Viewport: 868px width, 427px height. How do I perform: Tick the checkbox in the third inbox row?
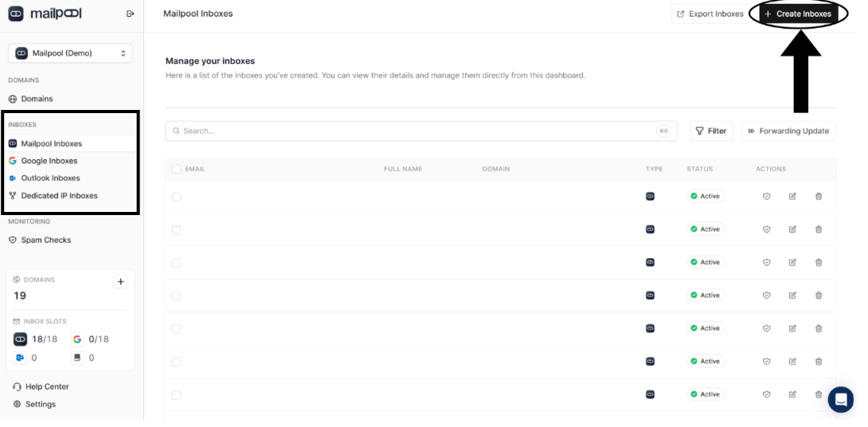[176, 263]
